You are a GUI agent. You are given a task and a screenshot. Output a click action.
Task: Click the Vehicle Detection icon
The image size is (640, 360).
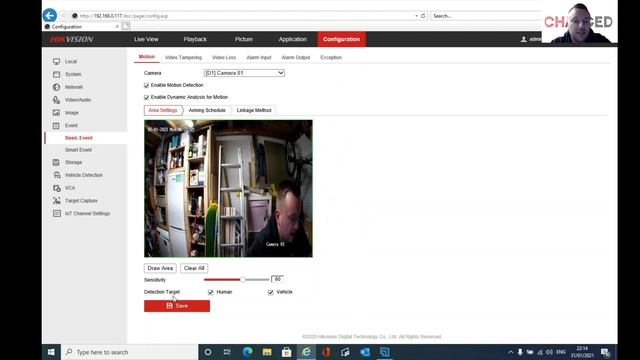(x=56, y=175)
